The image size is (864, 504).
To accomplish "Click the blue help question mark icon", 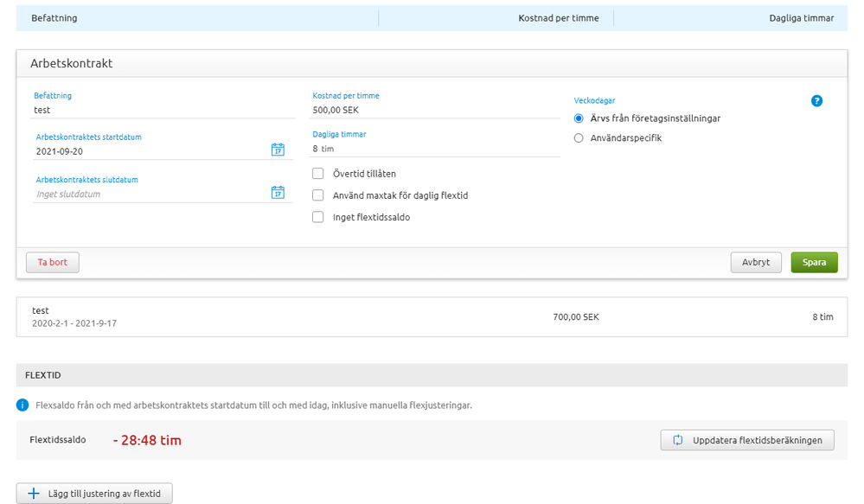I will [x=816, y=101].
